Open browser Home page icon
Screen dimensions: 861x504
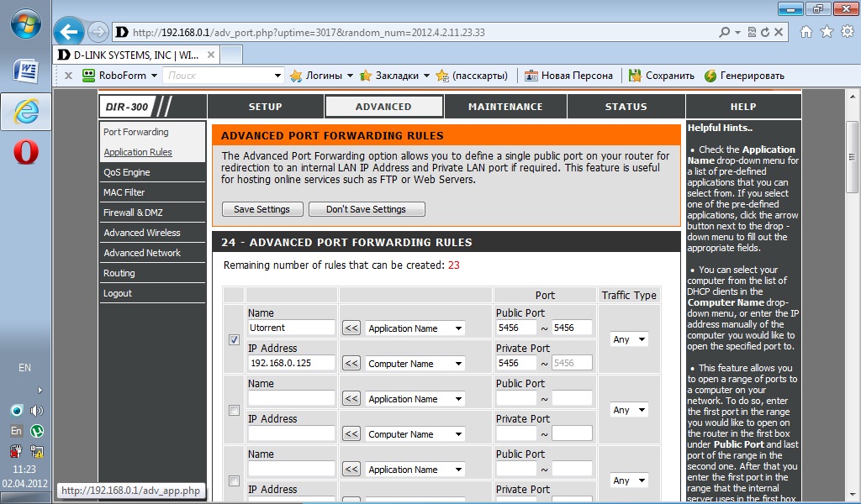click(806, 32)
